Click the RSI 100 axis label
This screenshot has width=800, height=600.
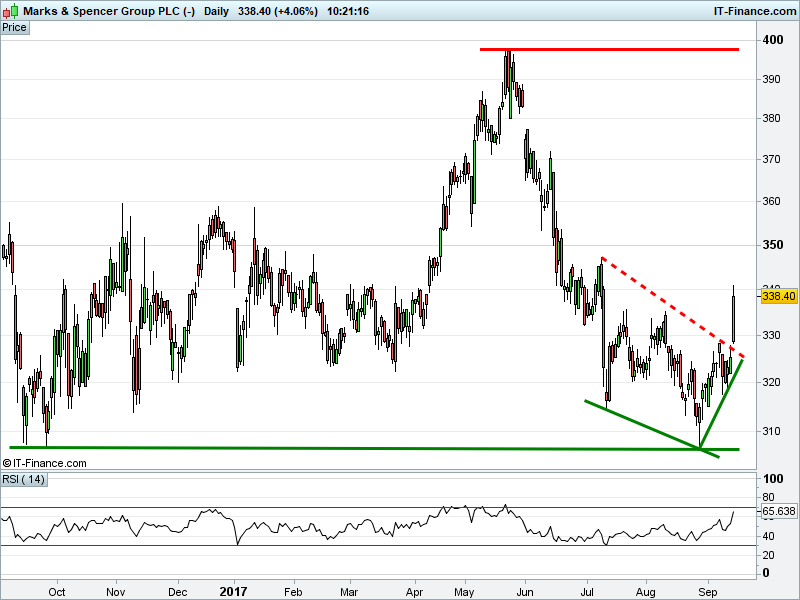[772, 479]
